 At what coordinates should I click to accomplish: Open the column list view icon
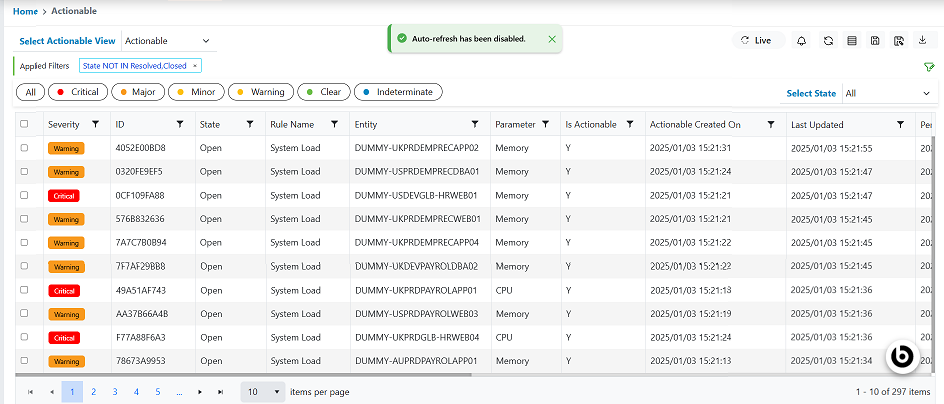click(852, 41)
